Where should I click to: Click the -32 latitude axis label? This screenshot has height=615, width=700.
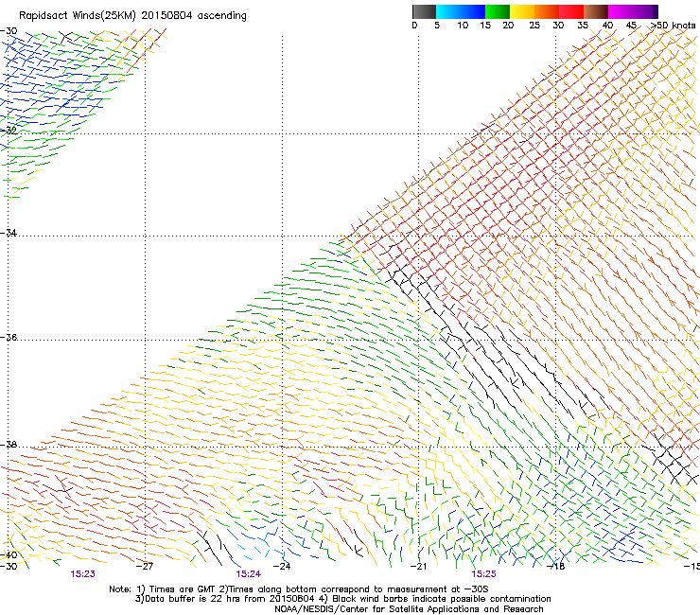coord(9,131)
